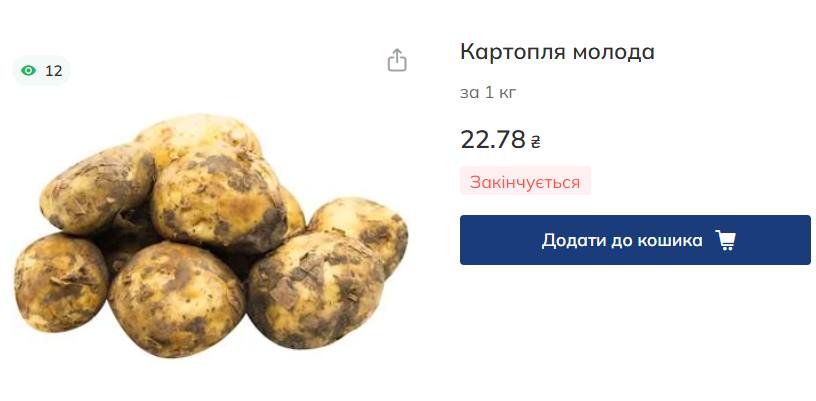
Task: Open the Картопля молода product title
Action: tap(557, 52)
